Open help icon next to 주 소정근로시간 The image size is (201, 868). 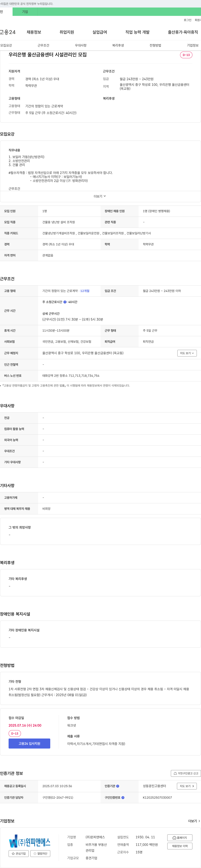pyautogui.click(x=65, y=302)
